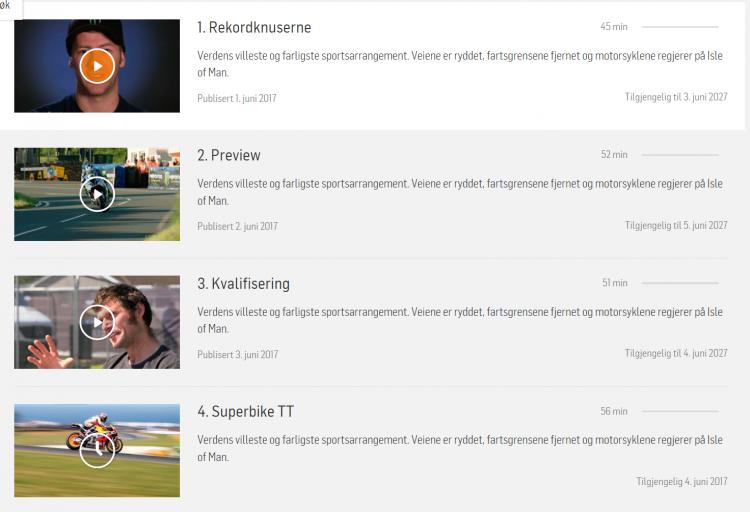
Task: Select the Superbike TT motorcycle thumbnail
Action: pos(97,450)
